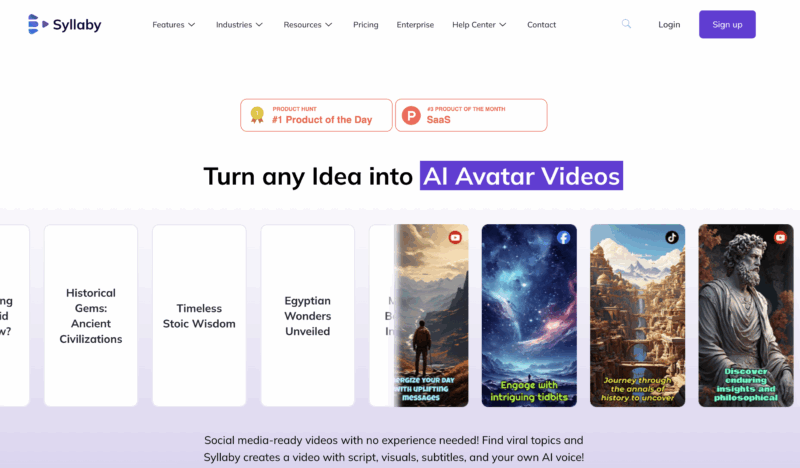Open the search magnifier icon
The height and width of the screenshot is (468, 800).
pyautogui.click(x=626, y=23)
